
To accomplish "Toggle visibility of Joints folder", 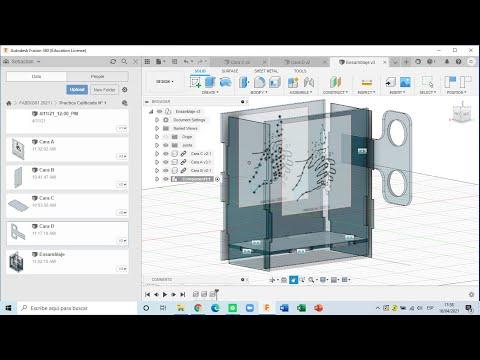I will (x=166, y=145).
